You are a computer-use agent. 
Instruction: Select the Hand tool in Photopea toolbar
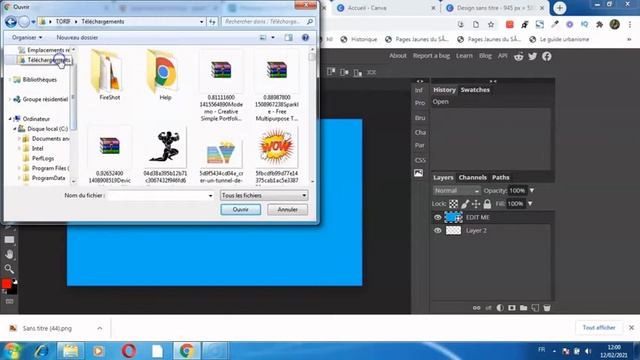coord(9,254)
